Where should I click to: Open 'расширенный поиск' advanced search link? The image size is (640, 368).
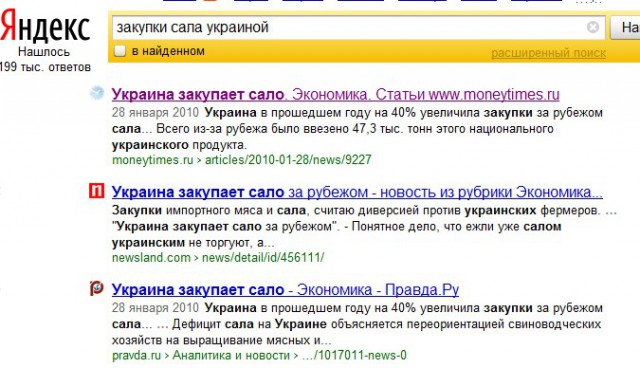548,53
